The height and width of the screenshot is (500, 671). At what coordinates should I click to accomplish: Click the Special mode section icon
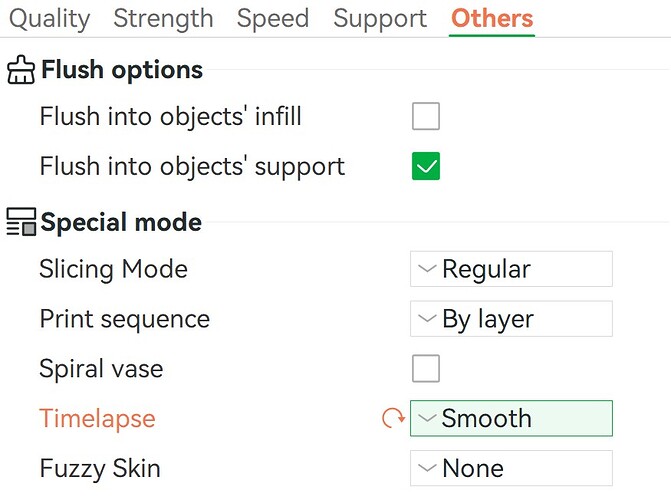click(21, 222)
